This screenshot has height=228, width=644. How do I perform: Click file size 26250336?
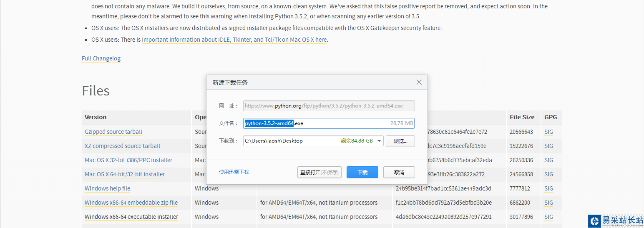(521, 160)
